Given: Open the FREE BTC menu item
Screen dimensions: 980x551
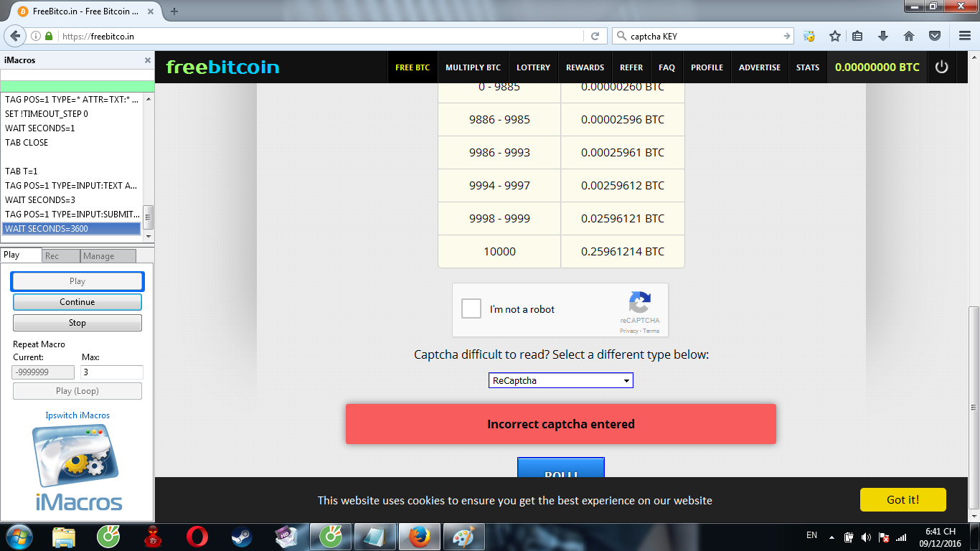Looking at the screenshot, I should (413, 67).
